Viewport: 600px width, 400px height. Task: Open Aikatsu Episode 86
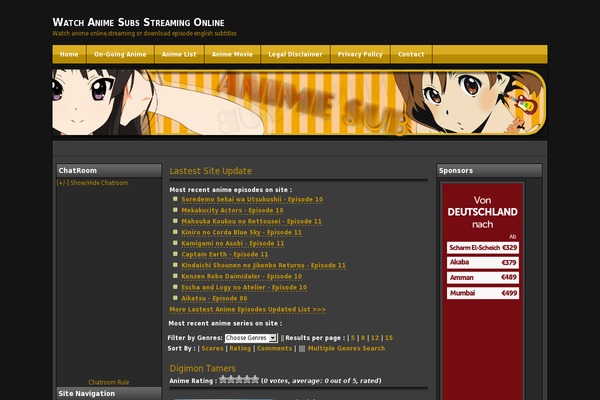(x=214, y=298)
